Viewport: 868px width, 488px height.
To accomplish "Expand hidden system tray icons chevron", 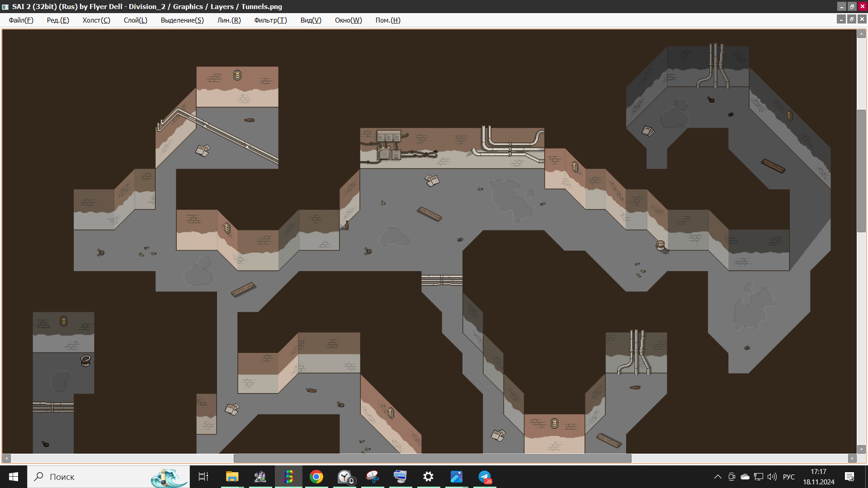I will (717, 477).
